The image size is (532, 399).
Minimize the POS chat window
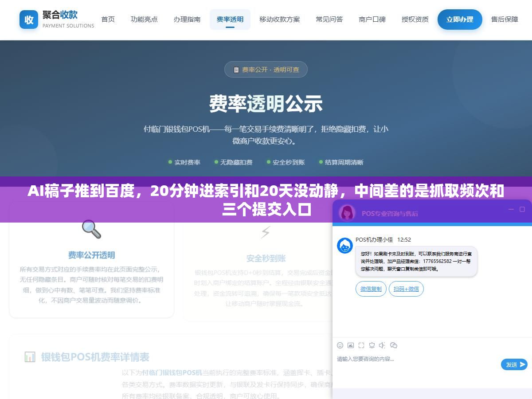511,209
